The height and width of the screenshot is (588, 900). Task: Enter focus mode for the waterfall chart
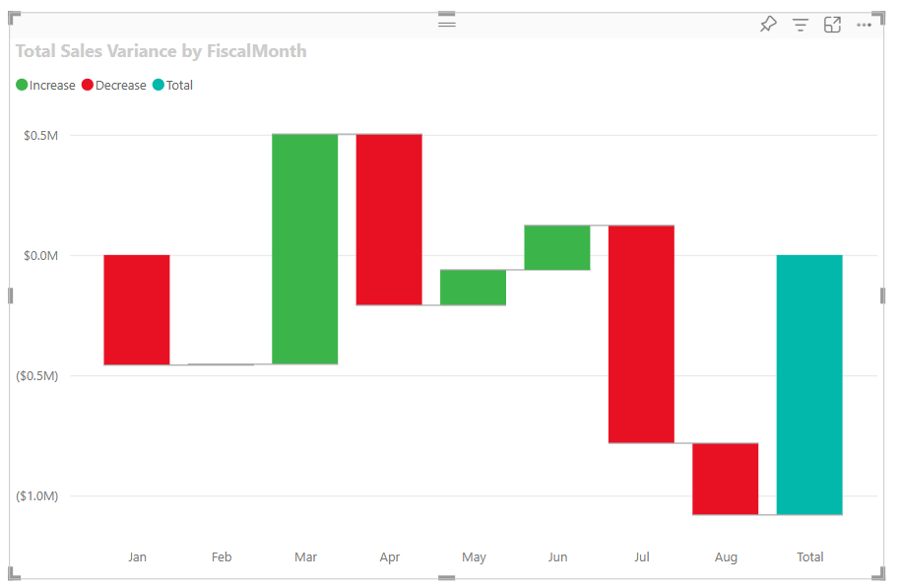832,25
